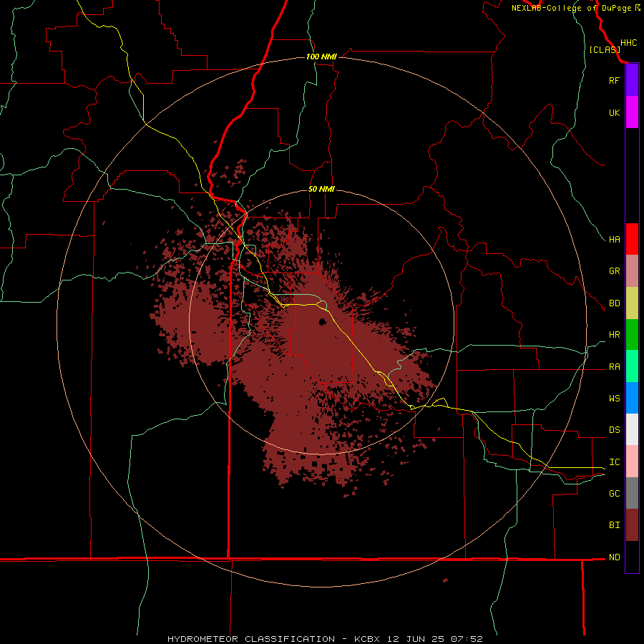Click the DS white legend swatch
This screenshot has height=644, width=644.
tap(632, 429)
